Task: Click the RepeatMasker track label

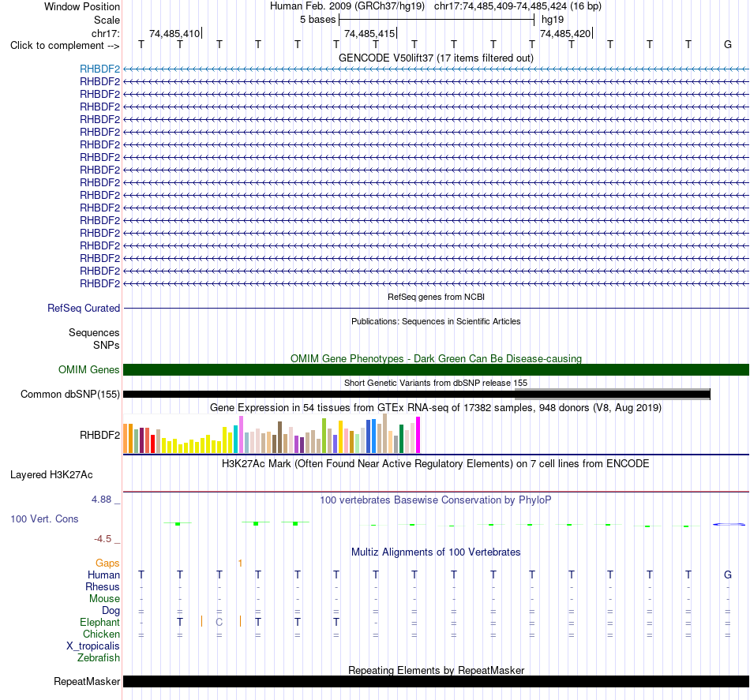Action: coord(87,681)
